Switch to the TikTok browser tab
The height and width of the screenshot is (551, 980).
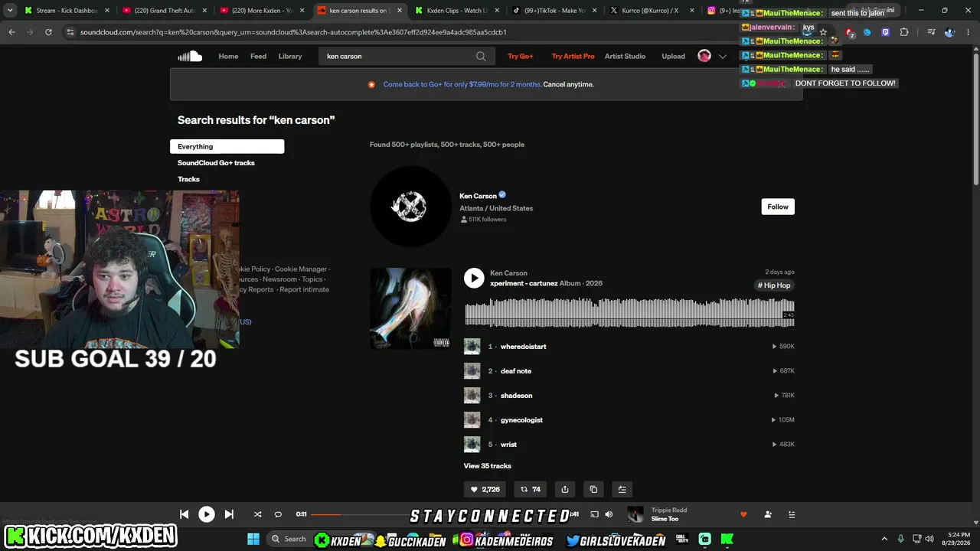(553, 11)
